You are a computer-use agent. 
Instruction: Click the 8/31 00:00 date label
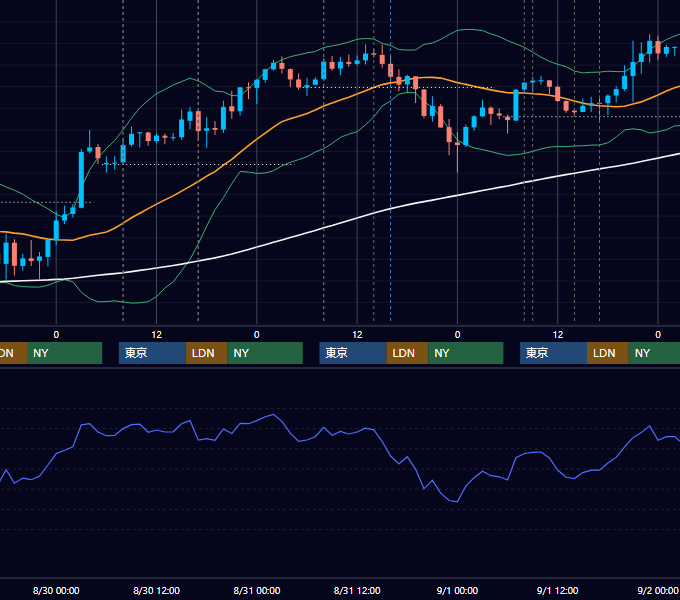point(257,590)
